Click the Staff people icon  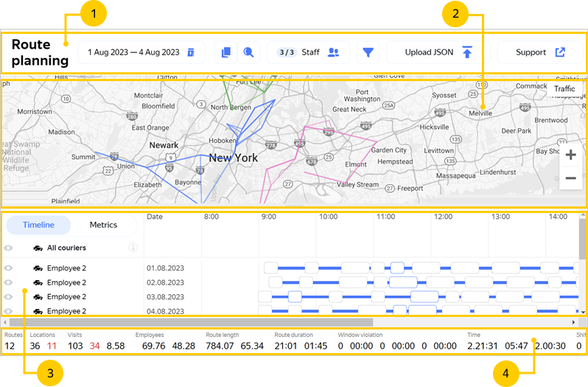333,52
